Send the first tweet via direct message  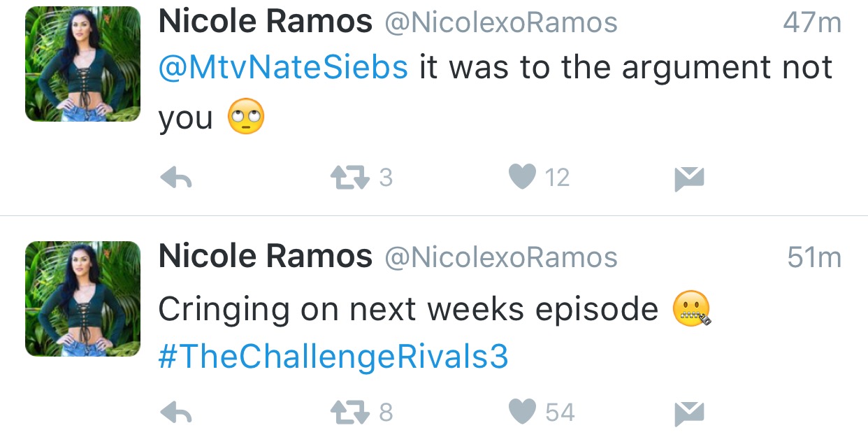[689, 178]
